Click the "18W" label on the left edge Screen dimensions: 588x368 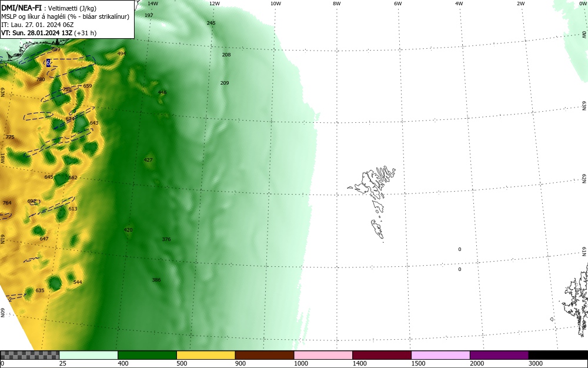[x=2, y=158]
